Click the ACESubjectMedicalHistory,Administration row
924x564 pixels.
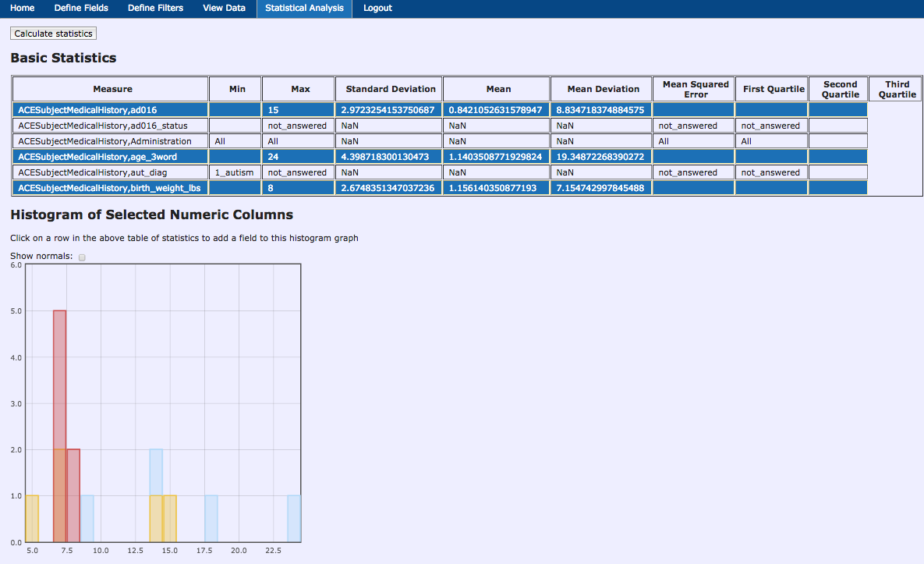point(110,141)
